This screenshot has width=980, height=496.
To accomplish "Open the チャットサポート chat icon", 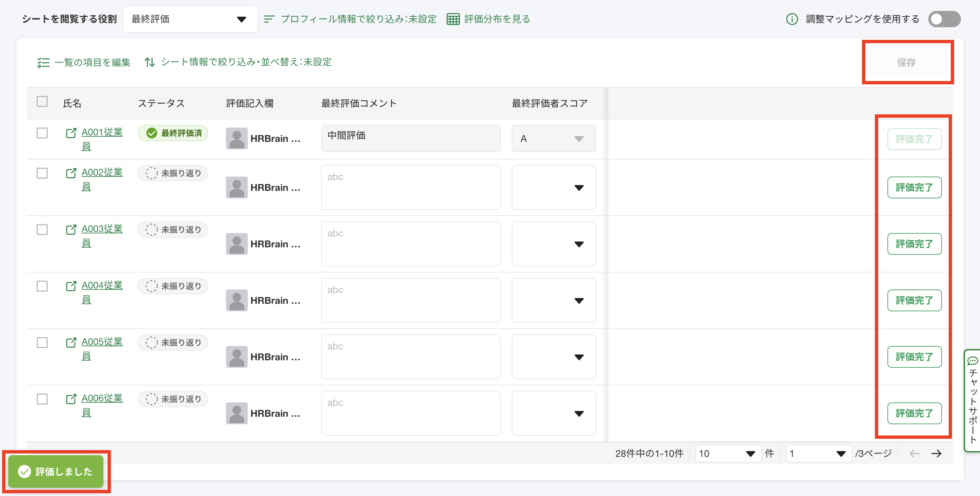I will 973,361.
